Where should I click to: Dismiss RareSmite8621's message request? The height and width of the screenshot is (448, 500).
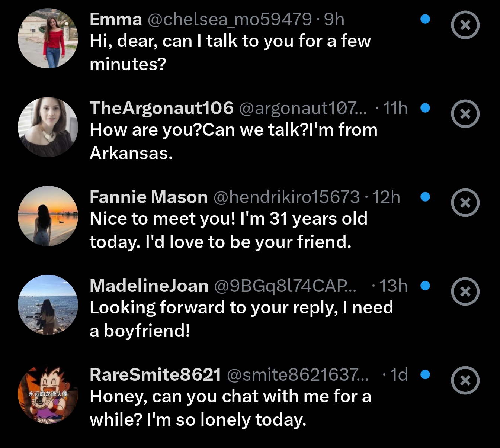(x=465, y=380)
